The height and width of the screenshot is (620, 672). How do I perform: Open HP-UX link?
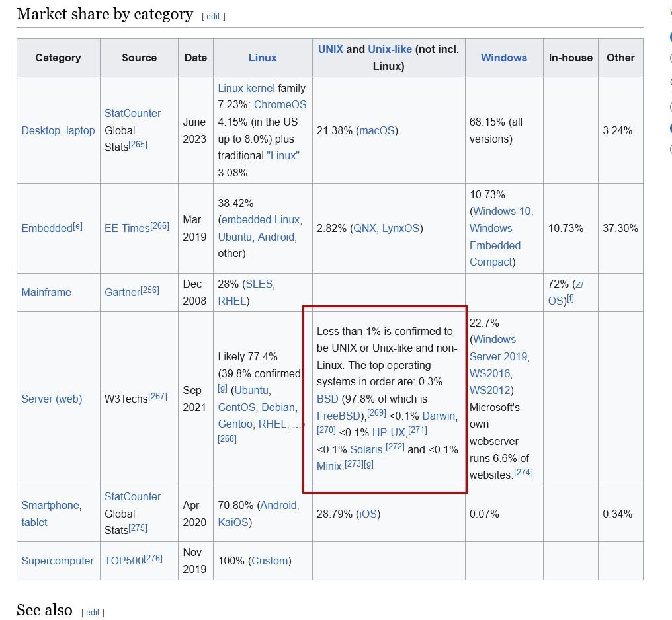point(390,432)
